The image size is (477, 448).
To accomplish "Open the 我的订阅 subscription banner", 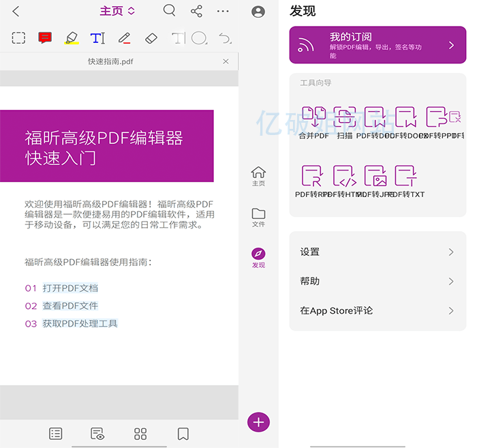I will pyautogui.click(x=378, y=45).
